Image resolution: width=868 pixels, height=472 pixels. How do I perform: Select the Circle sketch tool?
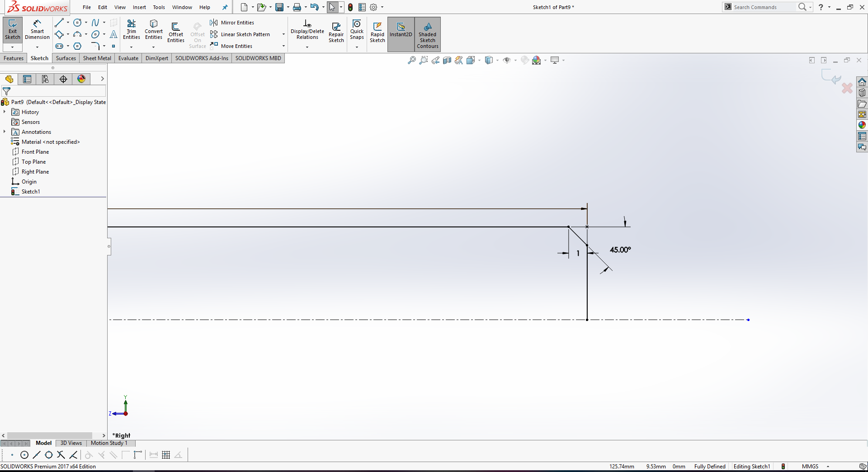tap(77, 23)
